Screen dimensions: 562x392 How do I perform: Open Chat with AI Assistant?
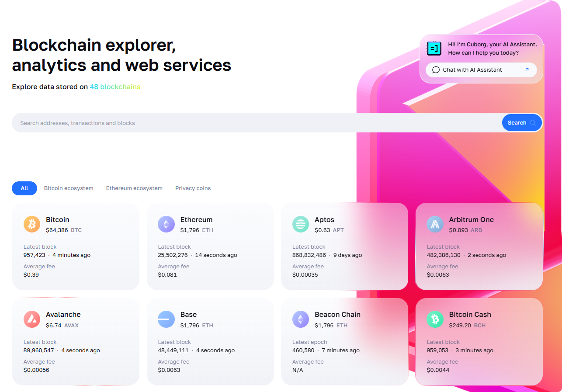pos(481,70)
